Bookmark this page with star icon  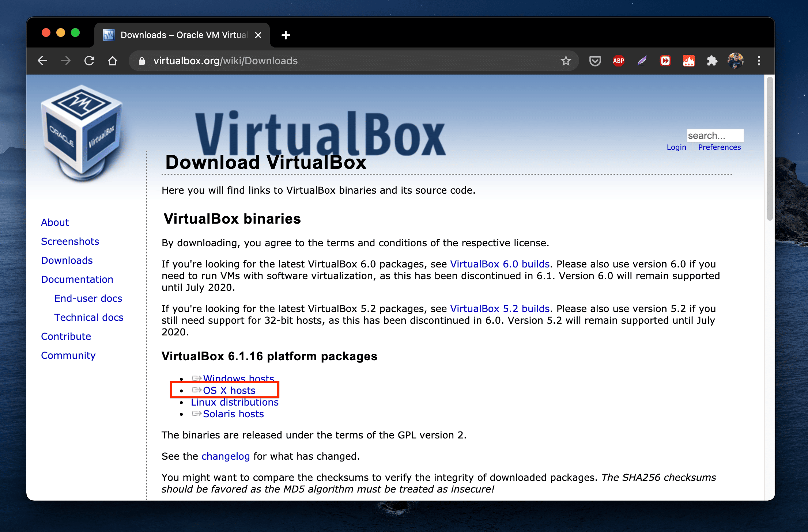point(566,61)
